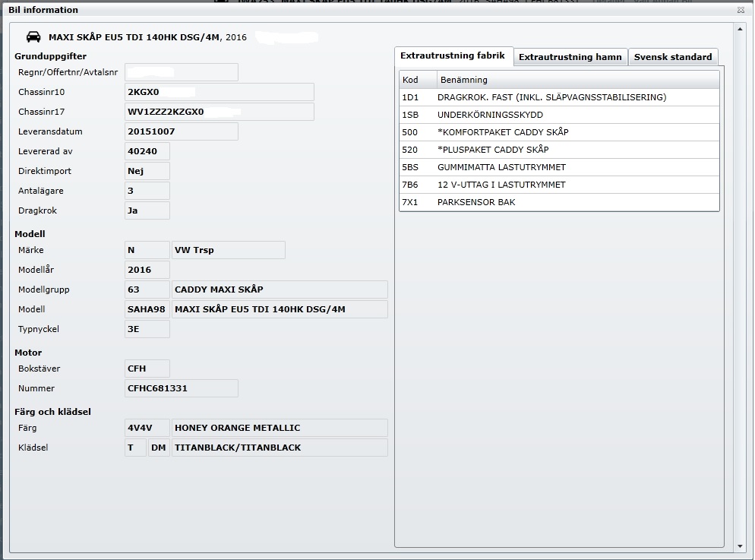This screenshot has height=560, width=755.
Task: Select the *PLUSPAKET CADDY SKÅP row
Action: (559, 150)
